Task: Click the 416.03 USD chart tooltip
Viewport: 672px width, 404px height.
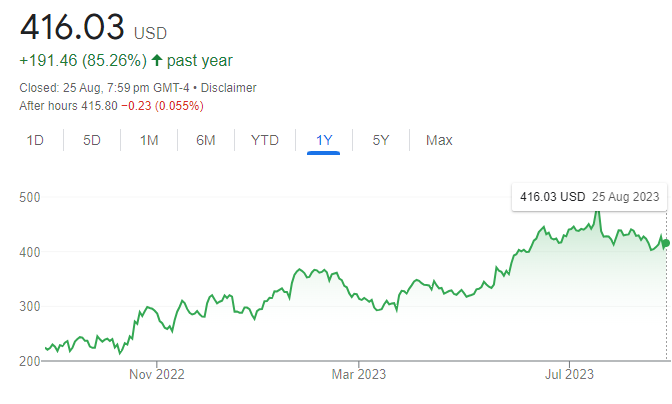Action: pyautogui.click(x=588, y=197)
